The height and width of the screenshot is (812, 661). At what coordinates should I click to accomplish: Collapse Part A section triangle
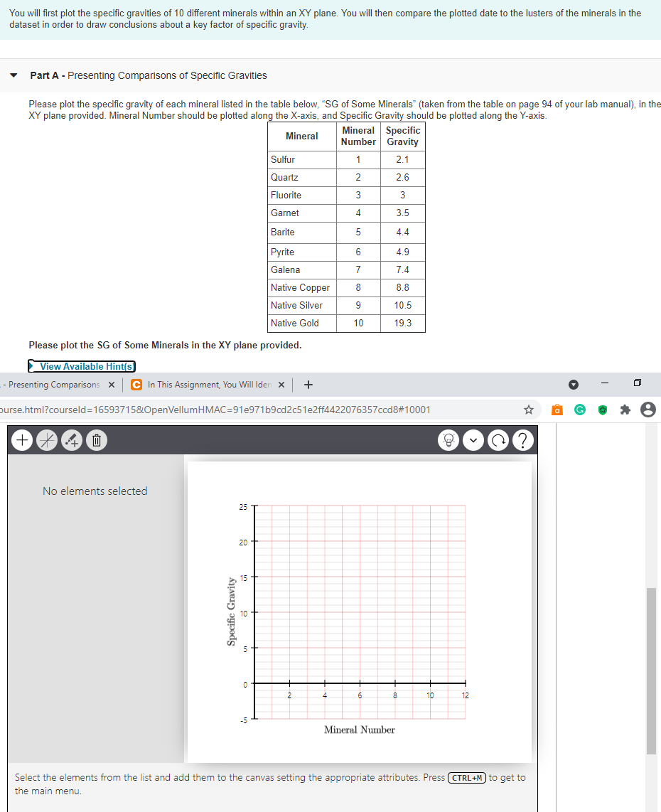coord(14,75)
